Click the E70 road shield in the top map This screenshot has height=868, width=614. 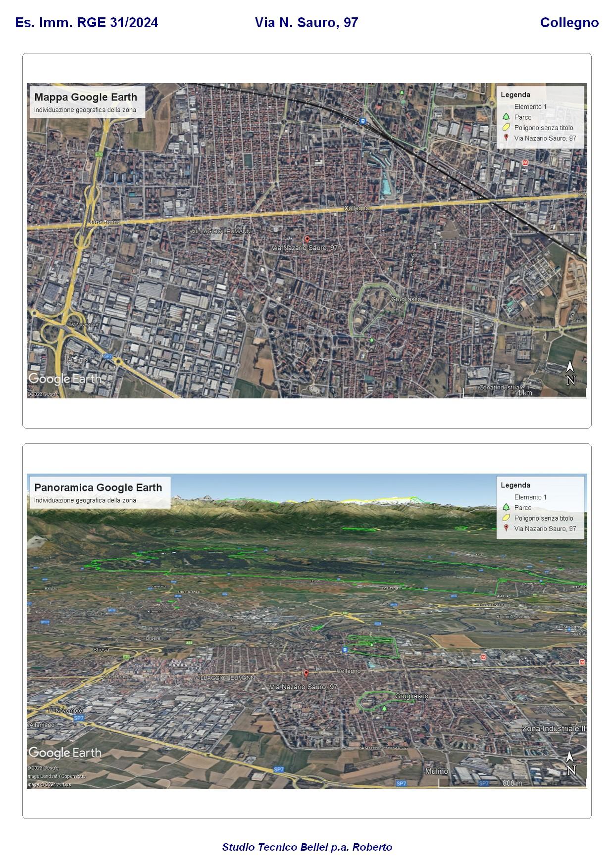99,155
